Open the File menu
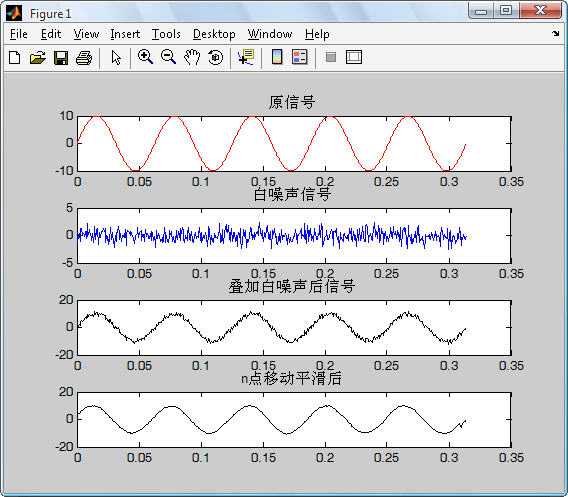The width and height of the screenshot is (568, 497). (x=19, y=34)
